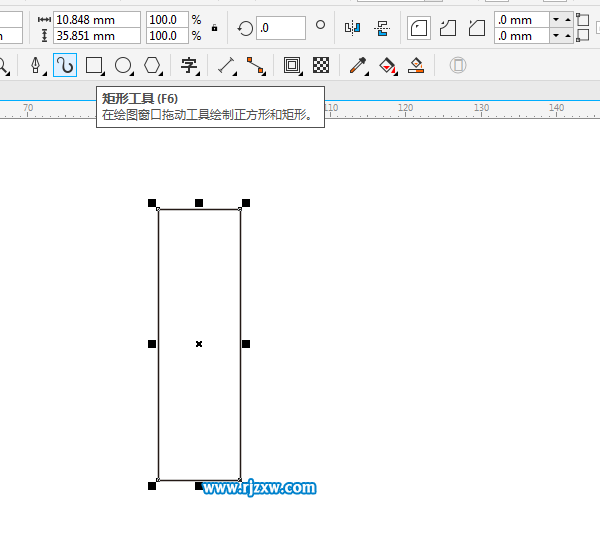Screen dimensions: 600x541
Task: Select the Rectangle tool
Action: tap(93, 66)
